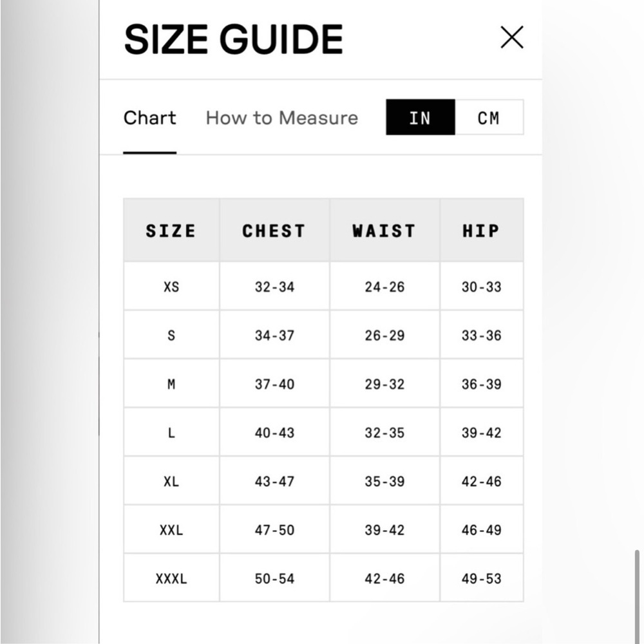Switch units to CM
Screen dimensions: 644x644
click(x=489, y=117)
